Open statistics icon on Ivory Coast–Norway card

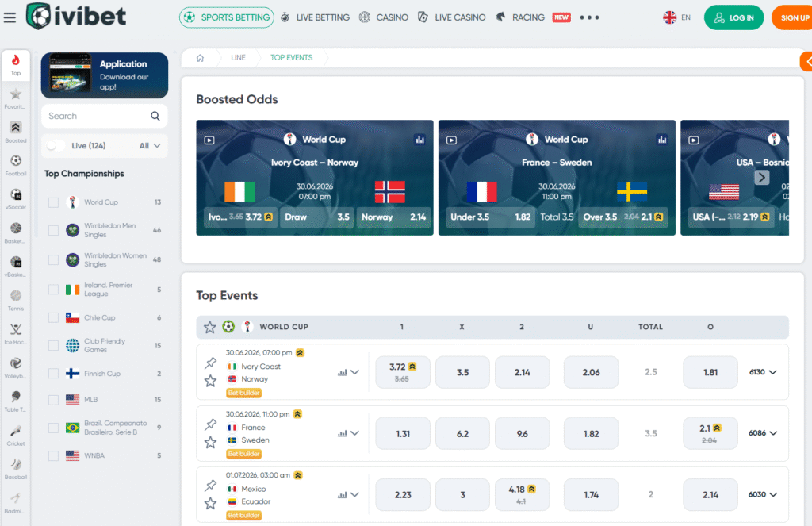[420, 140]
